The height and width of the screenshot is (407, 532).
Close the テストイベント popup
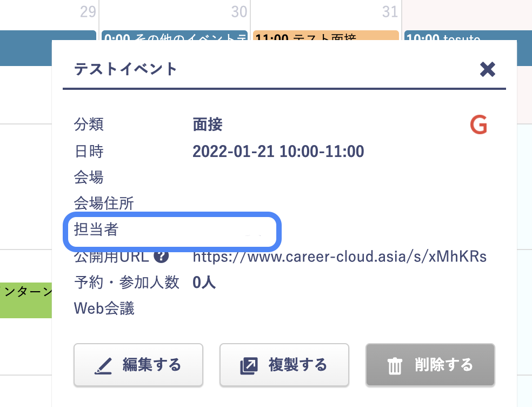[487, 69]
